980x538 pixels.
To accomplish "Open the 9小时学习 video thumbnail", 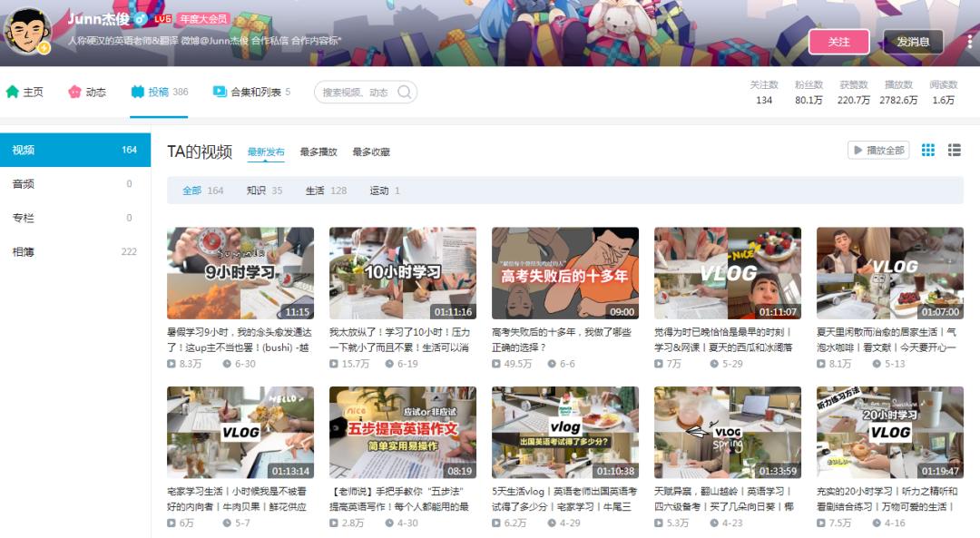I will point(239,270).
